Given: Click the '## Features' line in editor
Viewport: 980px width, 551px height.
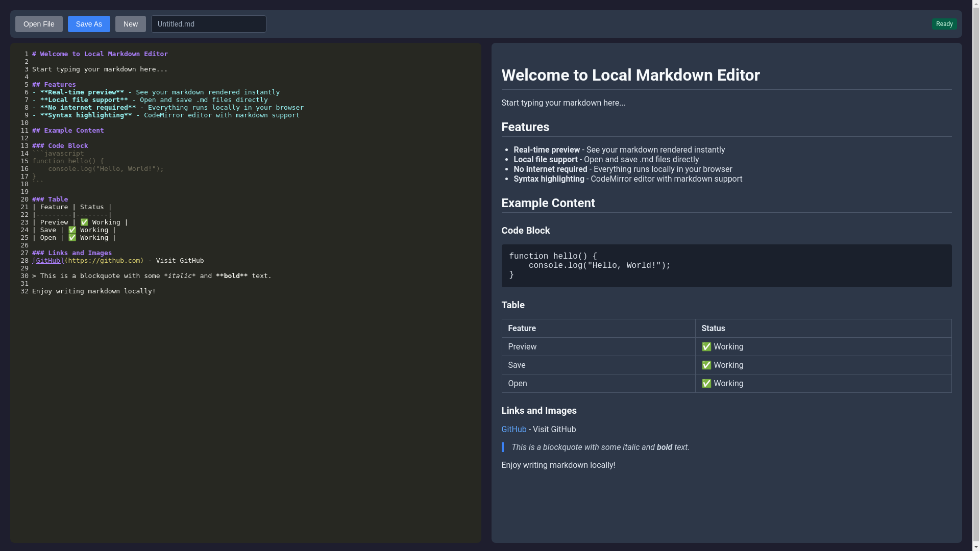Looking at the screenshot, I should pyautogui.click(x=54, y=85).
